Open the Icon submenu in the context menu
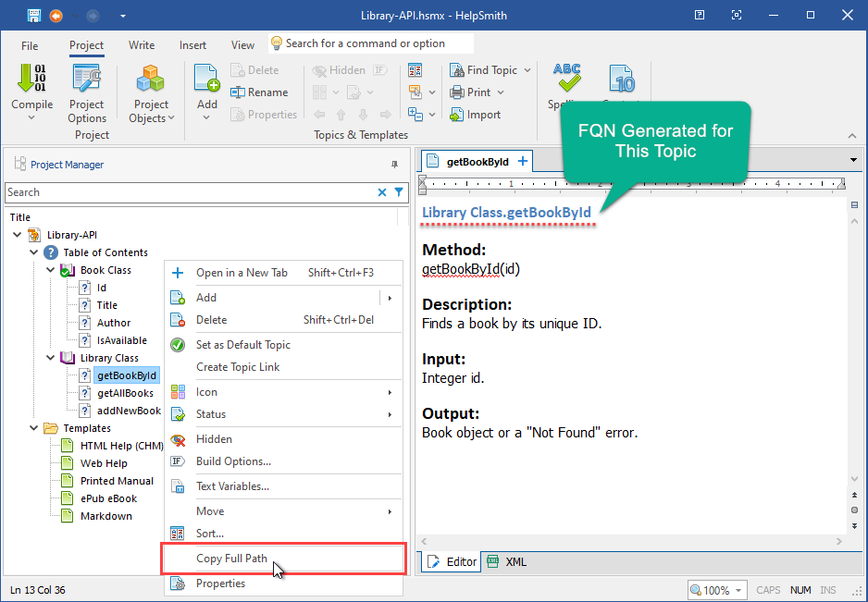This screenshot has width=868, height=602. tap(283, 392)
